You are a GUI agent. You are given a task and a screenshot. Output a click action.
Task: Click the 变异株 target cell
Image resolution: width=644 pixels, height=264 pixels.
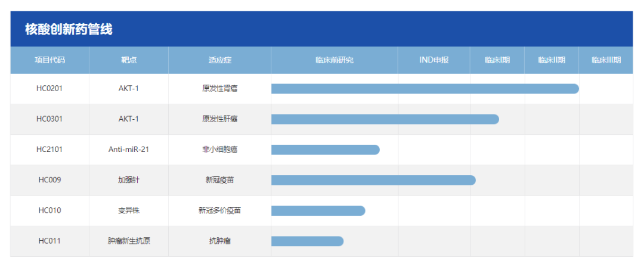pyautogui.click(x=129, y=210)
